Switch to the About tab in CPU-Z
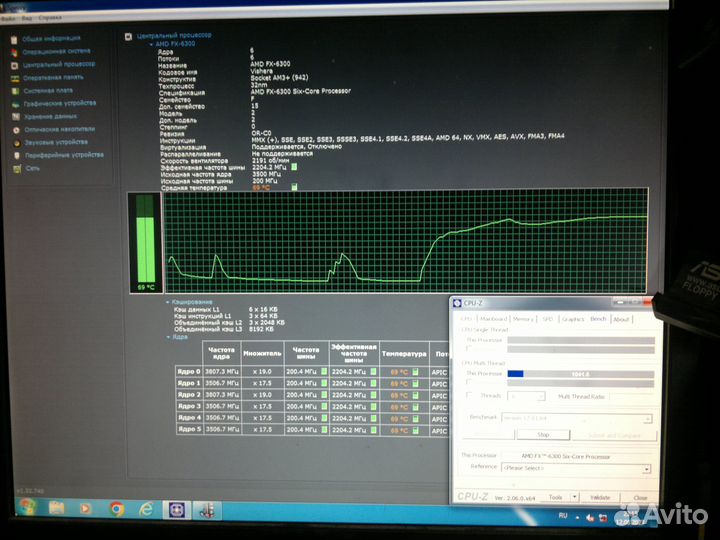720x540 pixels. (x=621, y=319)
